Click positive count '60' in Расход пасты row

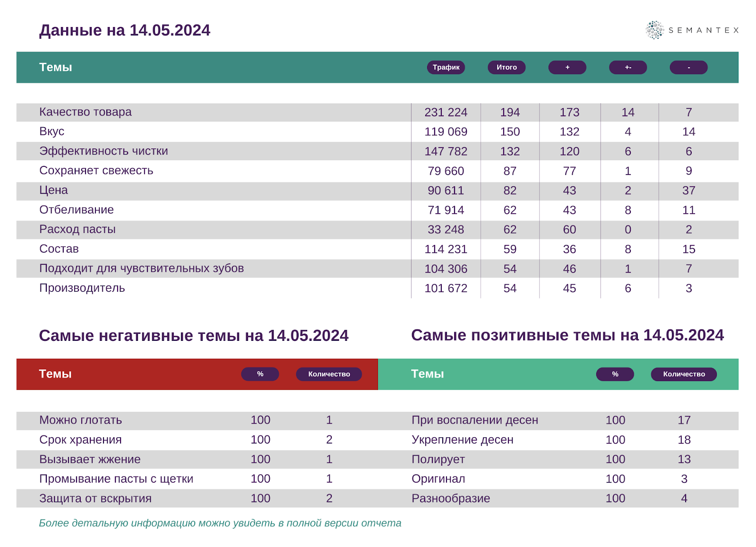pos(569,230)
